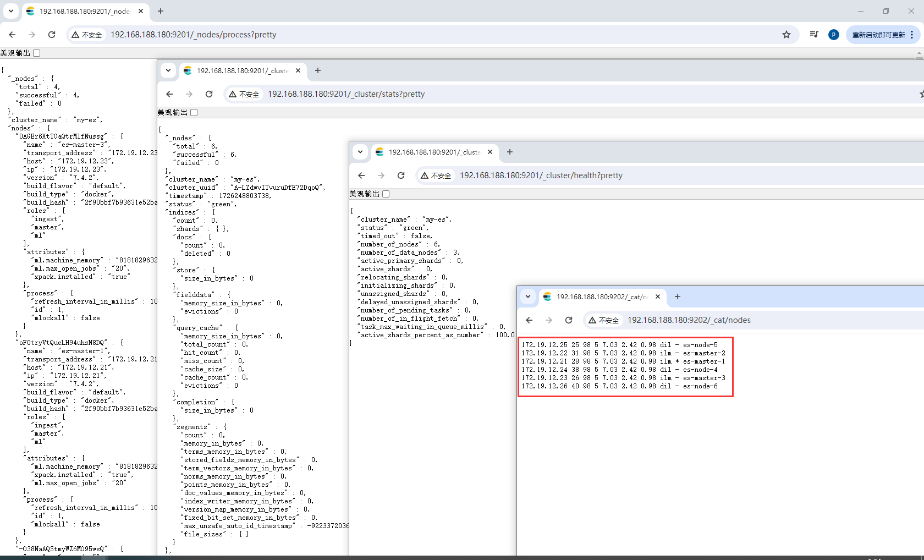Go back in the cluster/health window
Viewport: 924px width, 560px height.
361,175
